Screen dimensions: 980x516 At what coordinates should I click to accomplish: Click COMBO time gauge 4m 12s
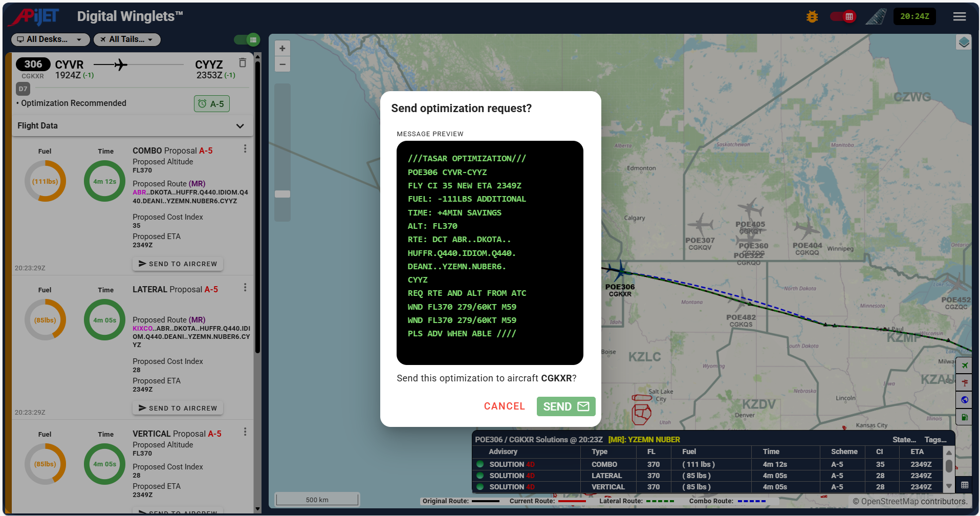(105, 181)
